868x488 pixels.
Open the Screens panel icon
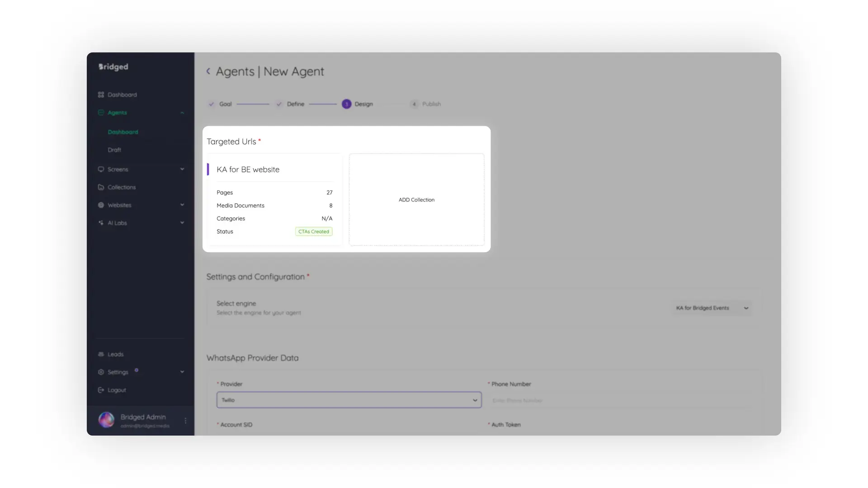[x=101, y=169]
